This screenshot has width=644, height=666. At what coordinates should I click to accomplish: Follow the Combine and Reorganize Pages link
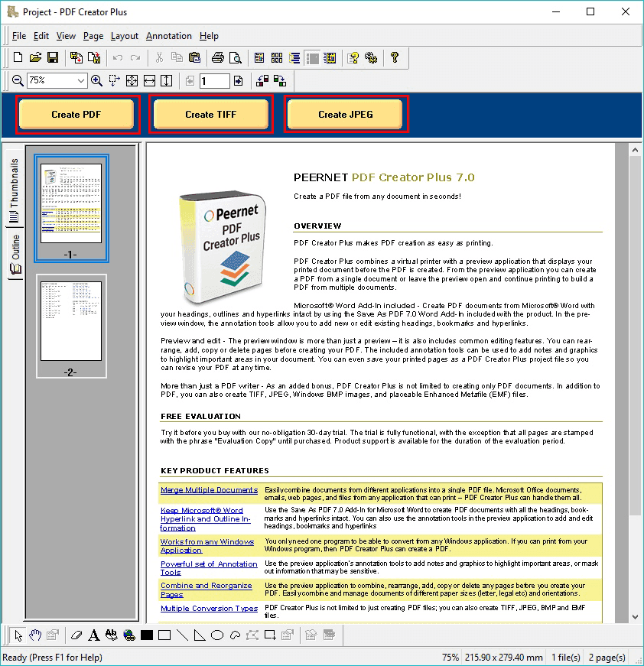(206, 590)
